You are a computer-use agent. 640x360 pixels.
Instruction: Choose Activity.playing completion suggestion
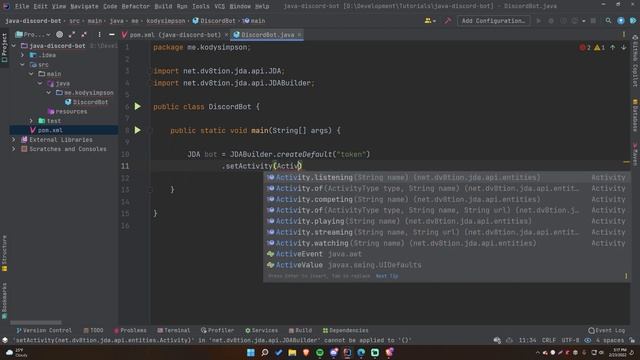coord(447,221)
